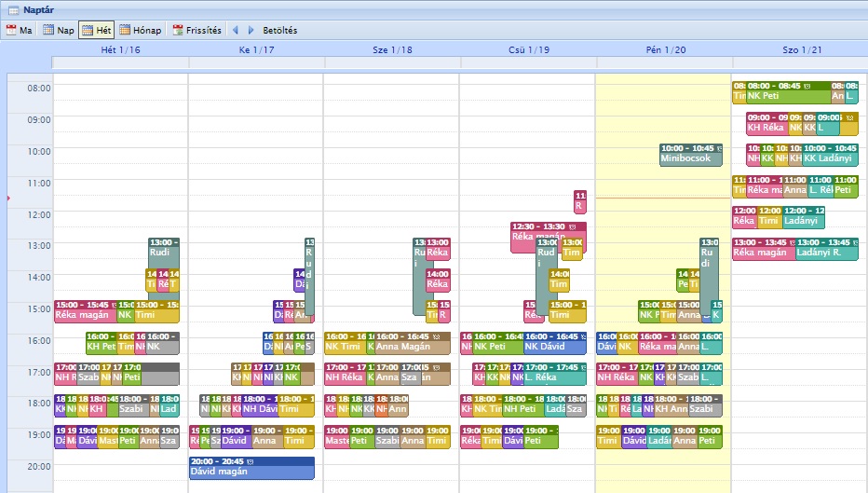Open the Dávid magán 20:00 event
The image size is (868, 493).
pos(251,468)
